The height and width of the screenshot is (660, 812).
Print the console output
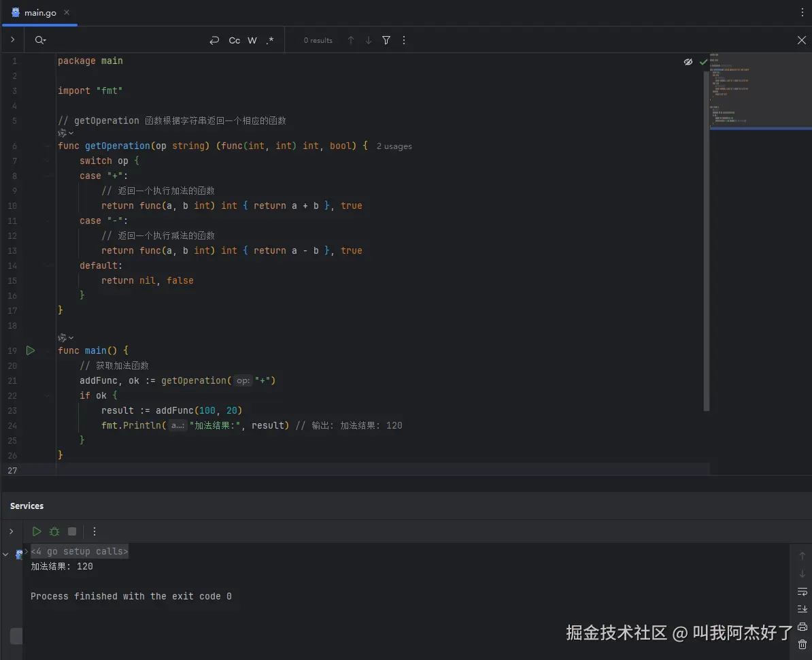[x=802, y=627]
